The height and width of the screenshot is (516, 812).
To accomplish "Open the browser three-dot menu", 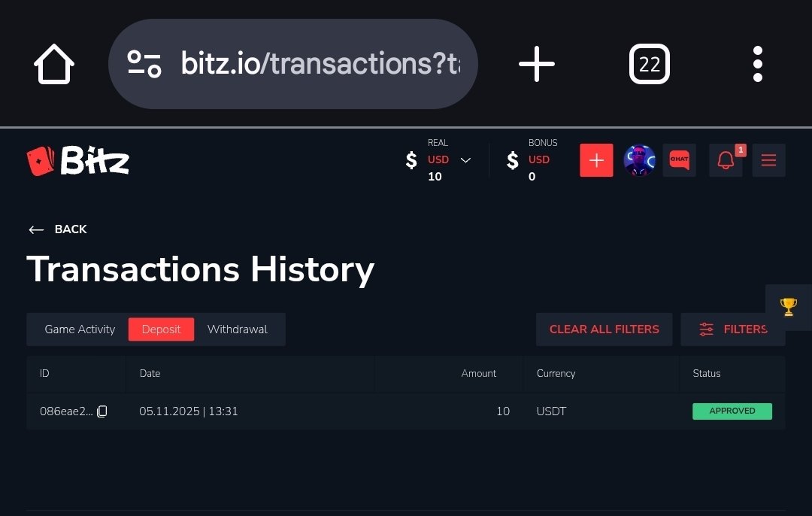I will (757, 64).
